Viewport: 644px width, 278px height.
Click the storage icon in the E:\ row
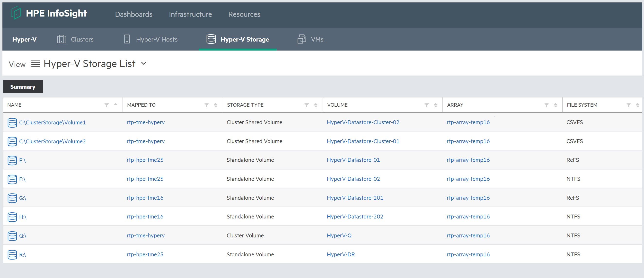[x=12, y=160]
